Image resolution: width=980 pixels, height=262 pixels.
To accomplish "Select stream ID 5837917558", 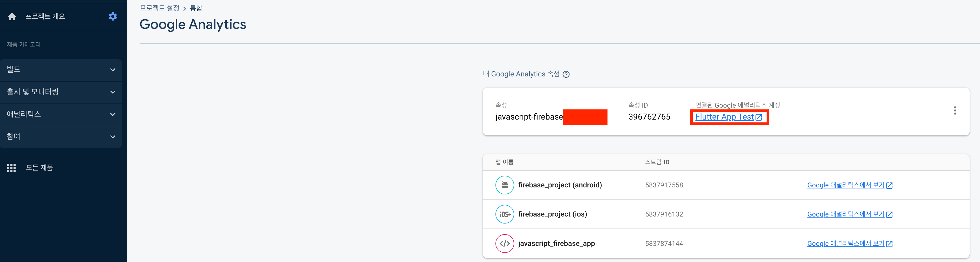I will click(664, 185).
